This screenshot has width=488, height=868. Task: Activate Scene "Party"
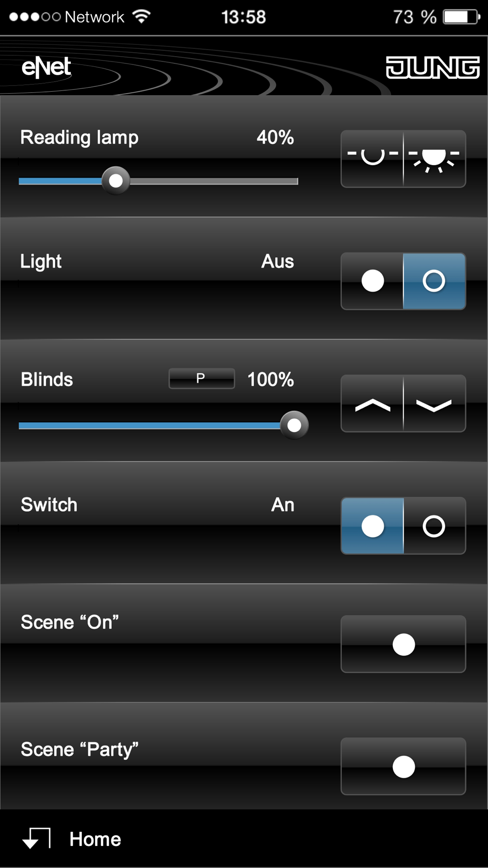coord(403,766)
